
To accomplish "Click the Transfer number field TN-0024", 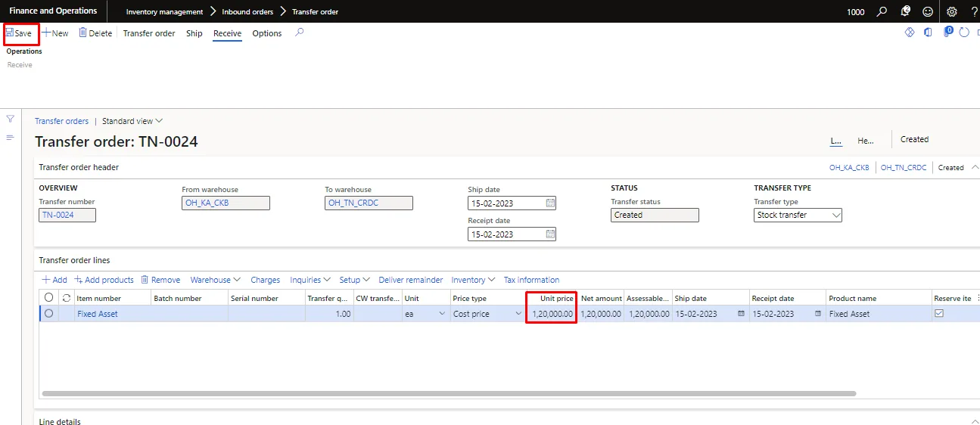I will pyautogui.click(x=67, y=215).
